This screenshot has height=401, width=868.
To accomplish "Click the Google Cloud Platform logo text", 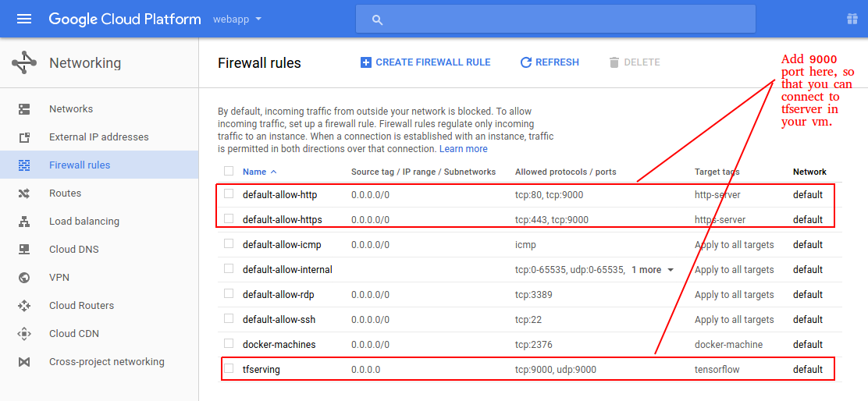I will point(125,20).
